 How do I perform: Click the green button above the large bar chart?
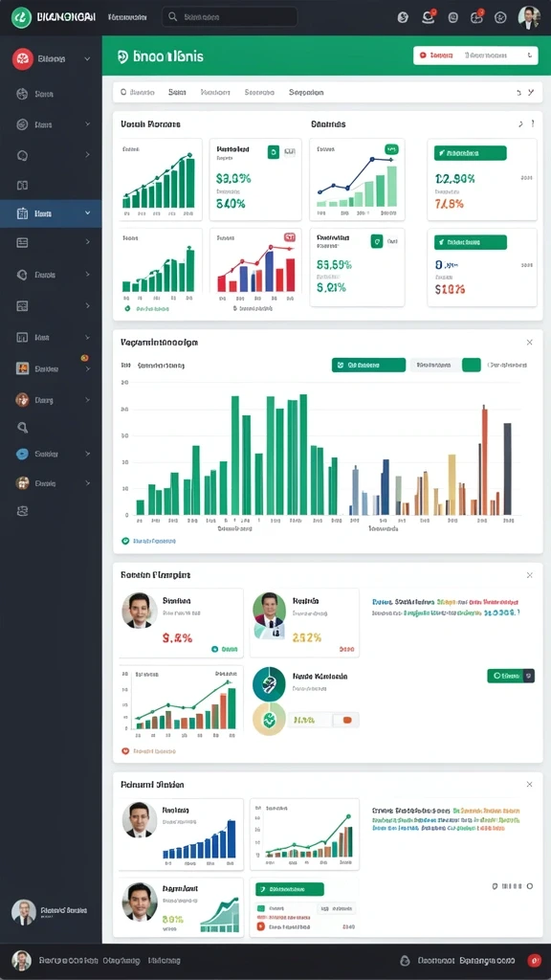(x=368, y=365)
